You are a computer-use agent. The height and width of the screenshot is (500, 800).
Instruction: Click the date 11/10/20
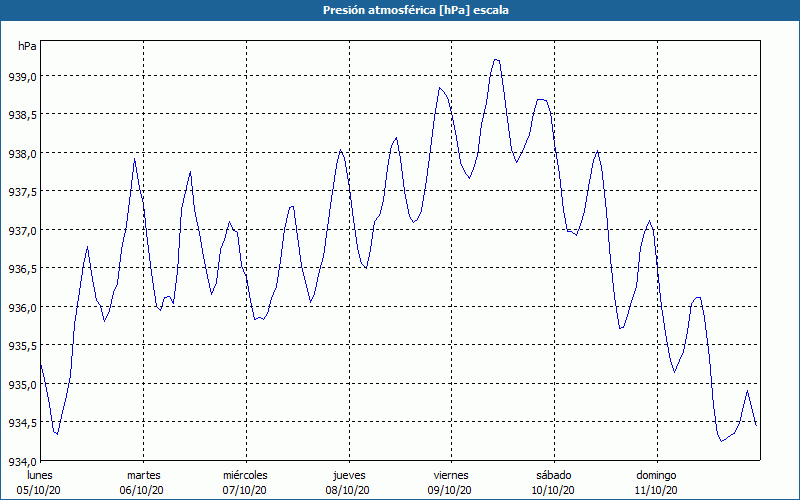point(656,490)
